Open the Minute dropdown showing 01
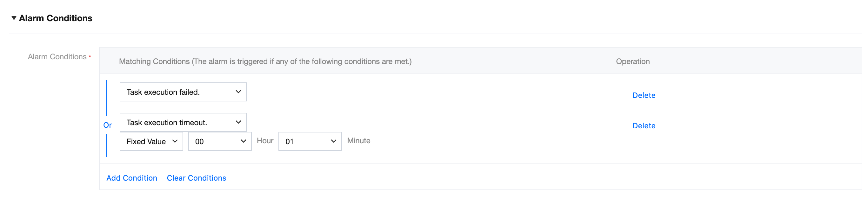Viewport: 868px width, 199px height. click(x=310, y=142)
